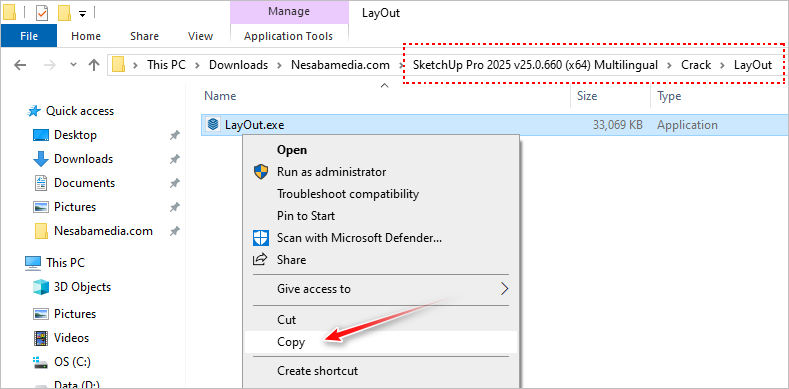This screenshot has height=389, width=789.
Task: Open Downloads under Quick access
Action: [x=84, y=159]
